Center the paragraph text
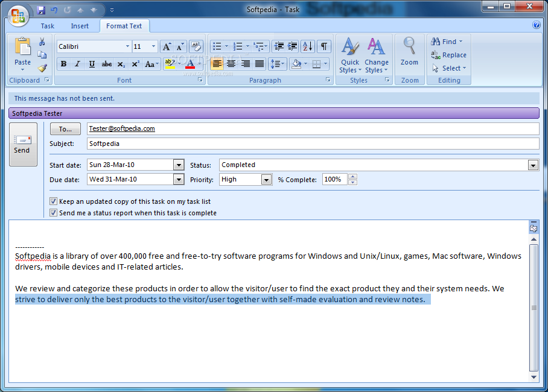The height and width of the screenshot is (392, 548). pos(231,64)
